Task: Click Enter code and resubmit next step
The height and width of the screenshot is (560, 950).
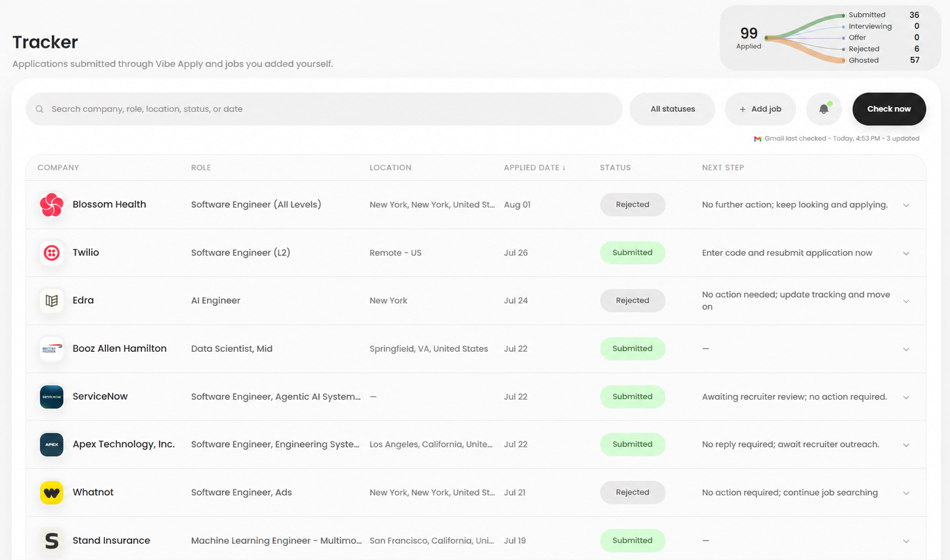Action: tap(787, 253)
